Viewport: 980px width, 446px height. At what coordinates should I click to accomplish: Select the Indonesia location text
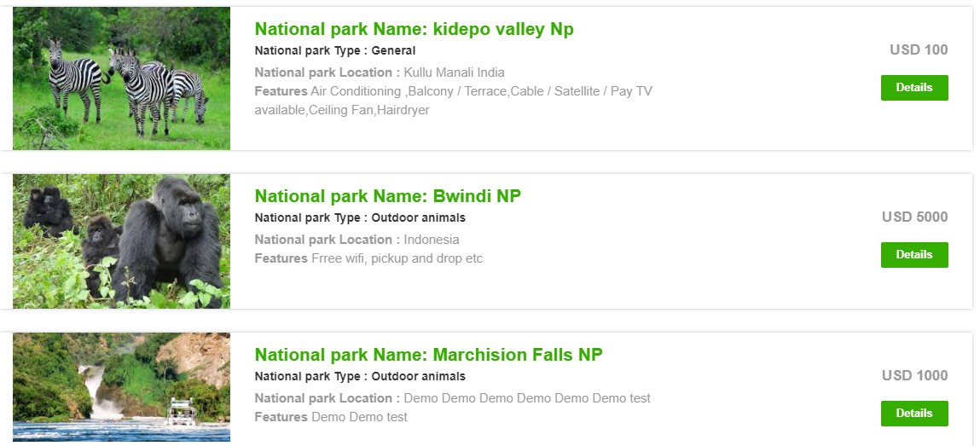[432, 240]
